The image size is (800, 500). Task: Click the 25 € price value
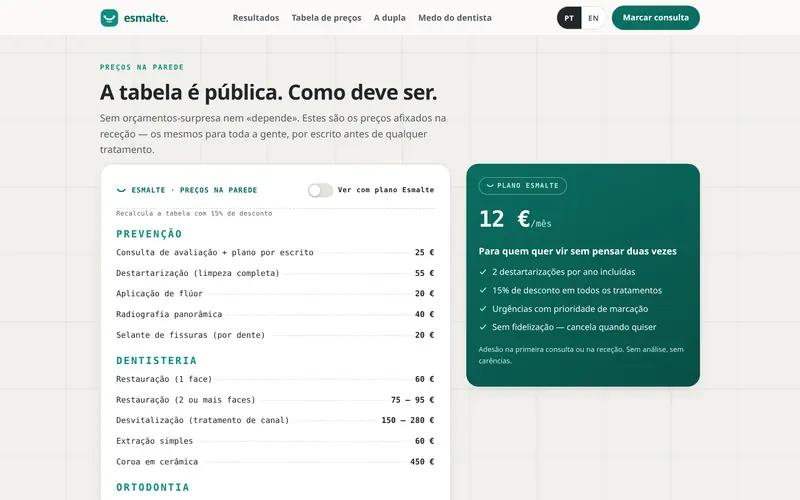[x=424, y=252]
